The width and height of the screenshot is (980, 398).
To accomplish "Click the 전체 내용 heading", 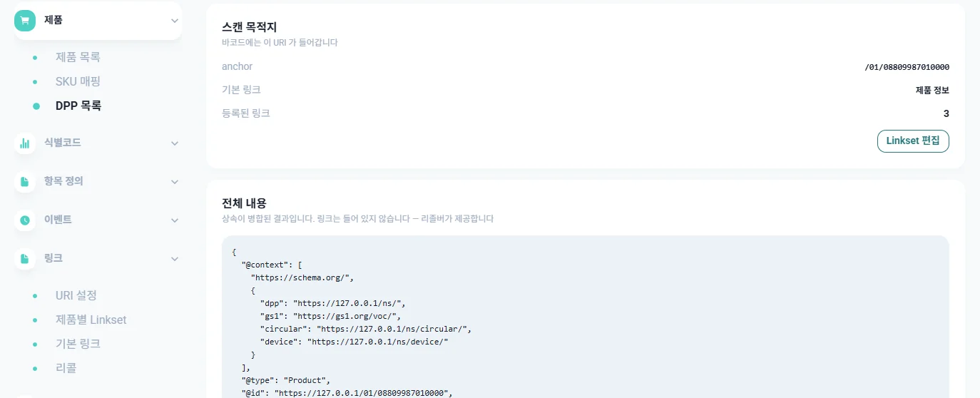I will coord(244,203).
